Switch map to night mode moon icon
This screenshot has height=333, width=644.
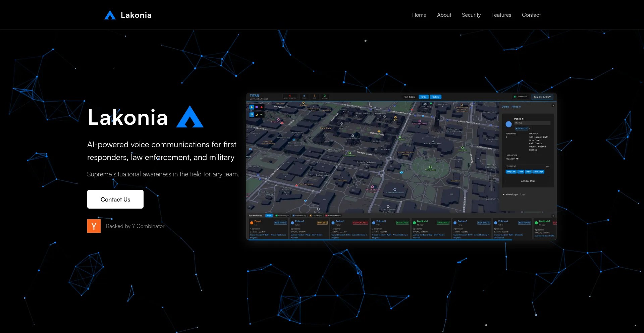[x=257, y=115]
